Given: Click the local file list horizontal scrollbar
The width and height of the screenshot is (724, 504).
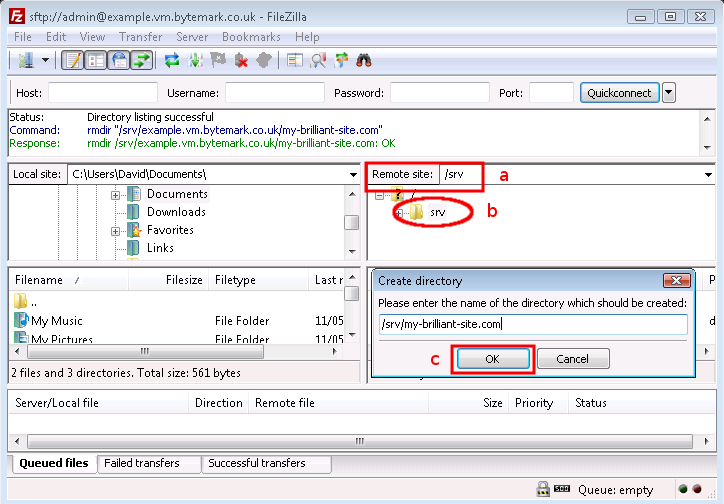Looking at the screenshot, I should click(x=145, y=352).
